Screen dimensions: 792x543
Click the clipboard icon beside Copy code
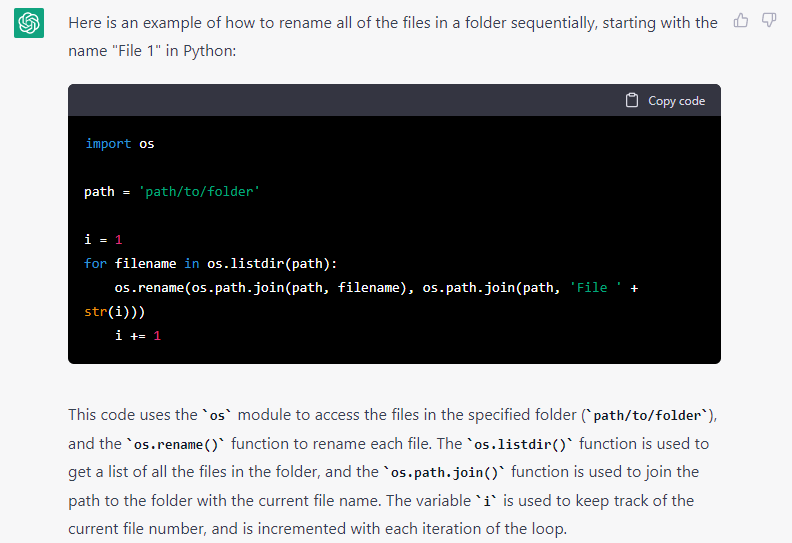[x=631, y=101]
